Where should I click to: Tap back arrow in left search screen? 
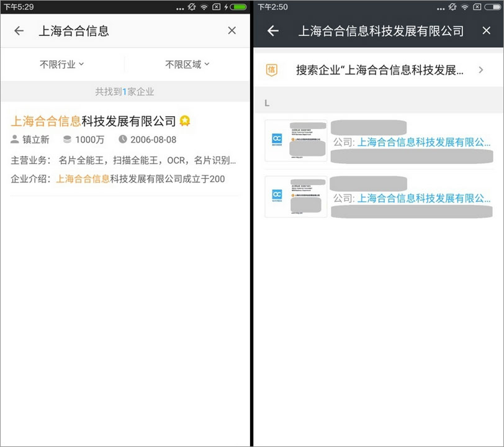(x=19, y=31)
